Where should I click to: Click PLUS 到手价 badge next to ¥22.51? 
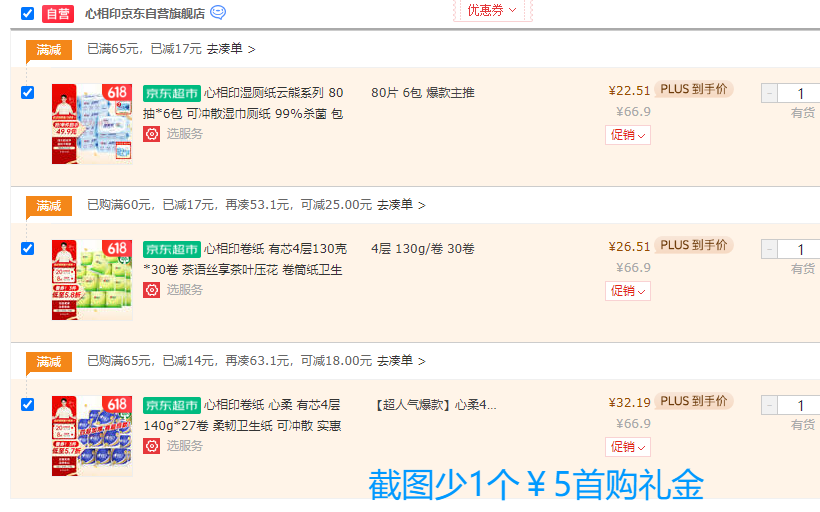click(x=693, y=89)
